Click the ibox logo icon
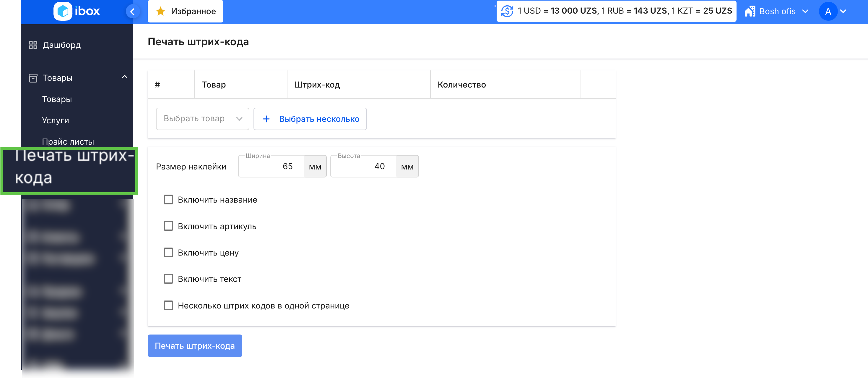 click(x=63, y=11)
